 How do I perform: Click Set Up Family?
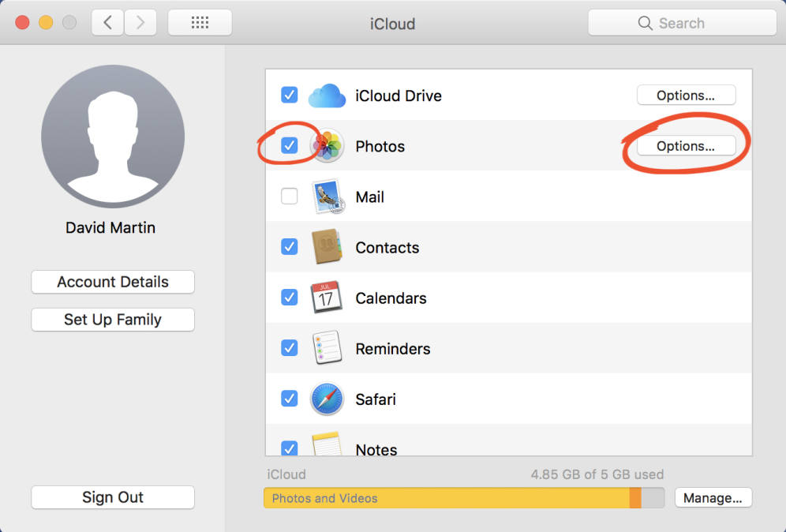coord(112,320)
